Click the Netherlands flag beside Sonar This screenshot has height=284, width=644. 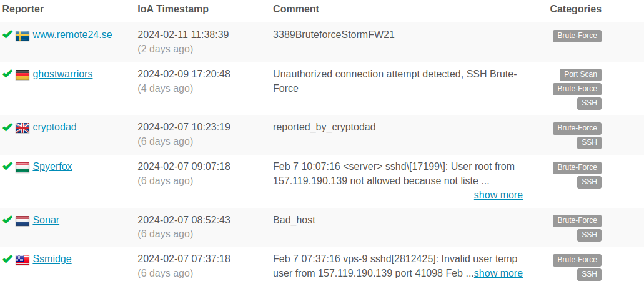pos(22,220)
